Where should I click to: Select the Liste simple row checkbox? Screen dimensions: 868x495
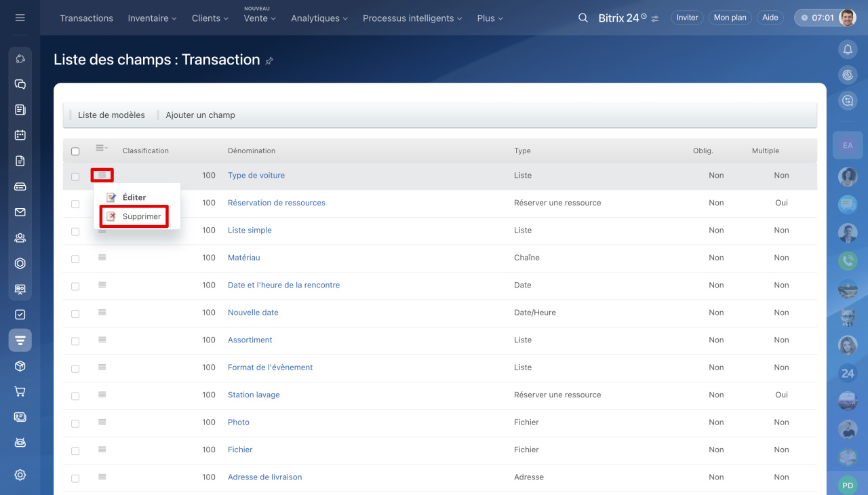click(x=75, y=231)
